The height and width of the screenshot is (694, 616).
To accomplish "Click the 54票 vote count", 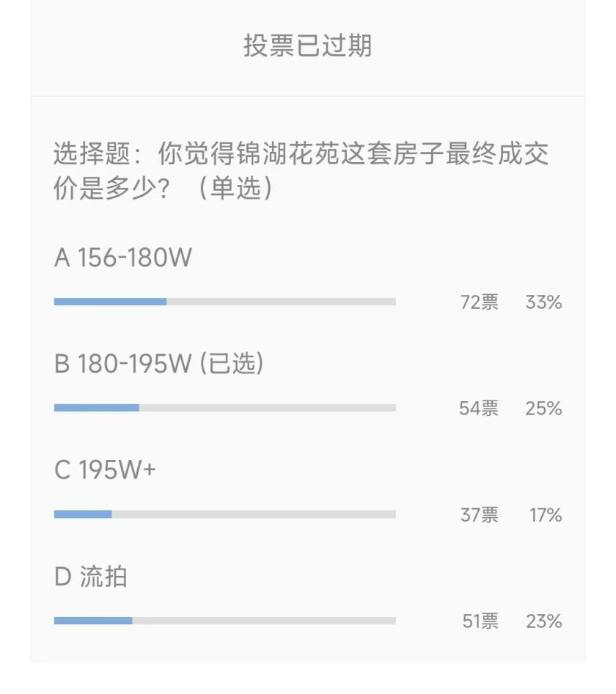I will tap(479, 408).
